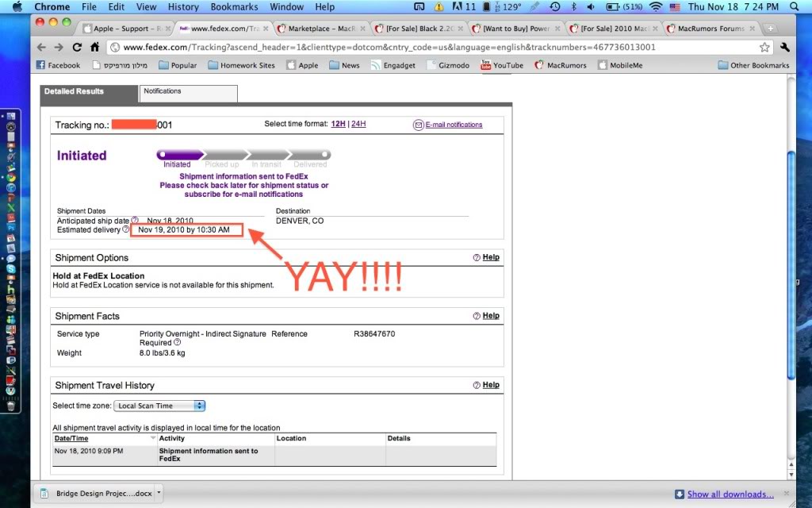The width and height of the screenshot is (812, 508).
Task: Click the E-mail notifications link
Action: pyautogui.click(x=454, y=125)
